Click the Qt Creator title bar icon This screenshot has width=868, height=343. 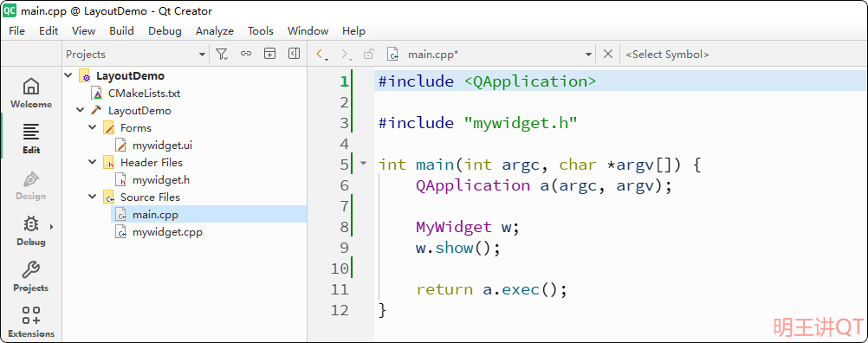pos(10,10)
